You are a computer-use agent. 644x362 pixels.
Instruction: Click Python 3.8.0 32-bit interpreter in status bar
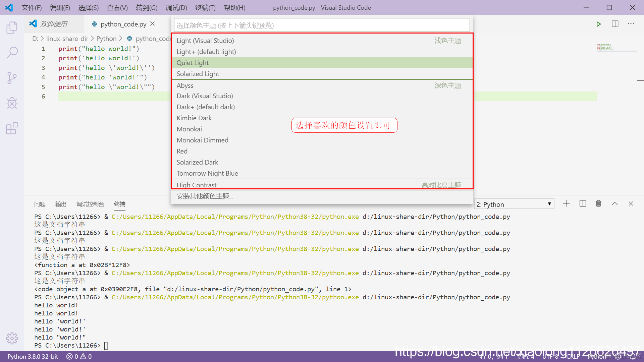[x=33, y=356]
